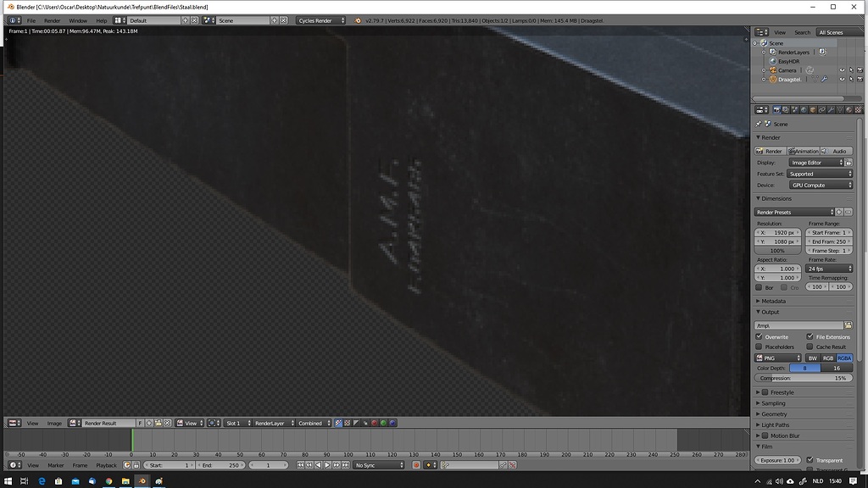Open Blender from the Windows taskbar

[x=142, y=481]
